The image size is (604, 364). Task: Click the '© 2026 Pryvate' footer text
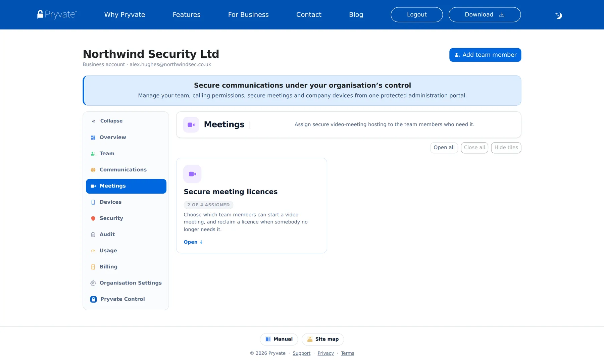click(268, 353)
